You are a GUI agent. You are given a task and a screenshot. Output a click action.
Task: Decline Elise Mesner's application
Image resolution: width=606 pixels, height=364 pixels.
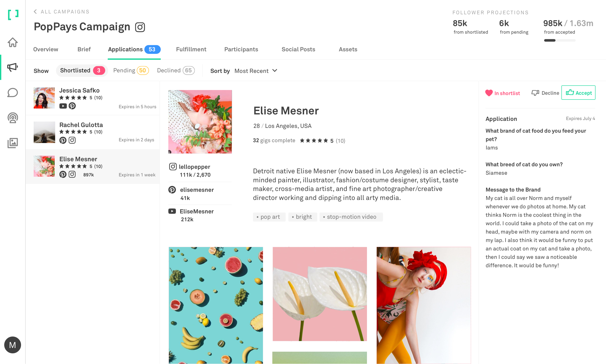click(x=545, y=93)
